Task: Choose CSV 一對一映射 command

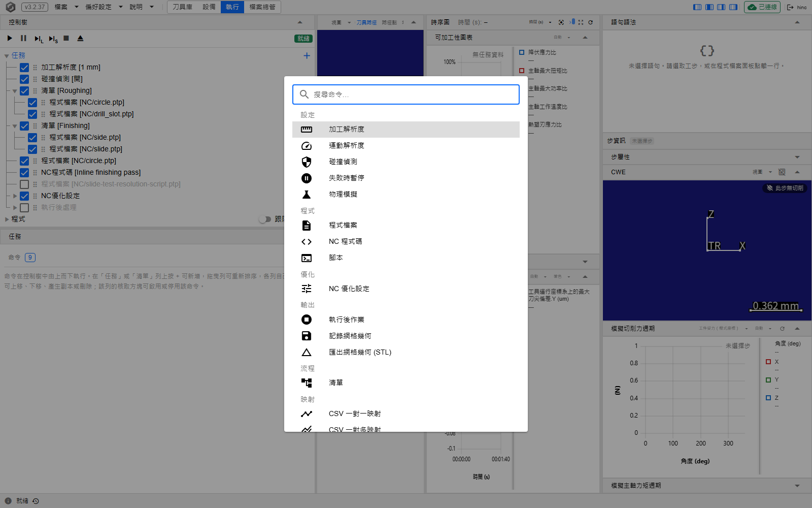Action: (405, 414)
